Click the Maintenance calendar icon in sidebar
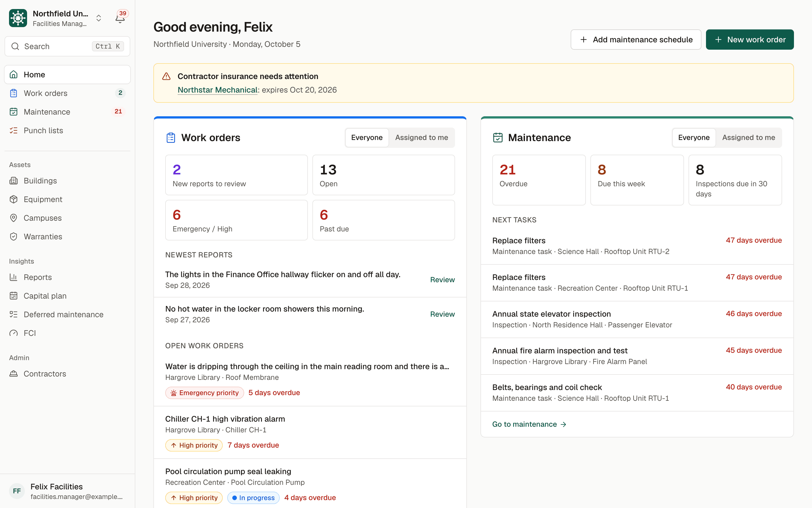The image size is (812, 508). 14,112
